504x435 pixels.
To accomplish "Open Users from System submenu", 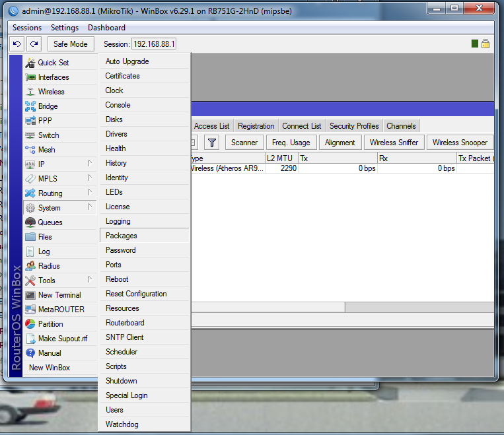I will 144,410.
